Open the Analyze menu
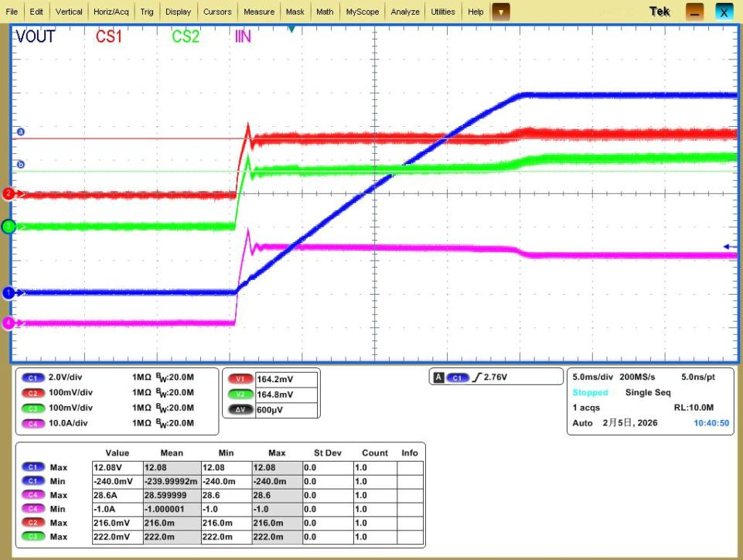Image resolution: width=743 pixels, height=560 pixels. (x=405, y=12)
